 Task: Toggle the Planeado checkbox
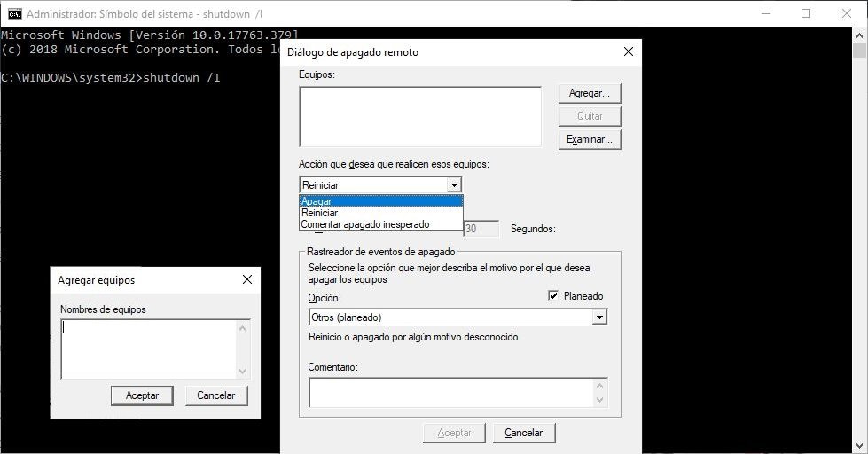pos(553,295)
